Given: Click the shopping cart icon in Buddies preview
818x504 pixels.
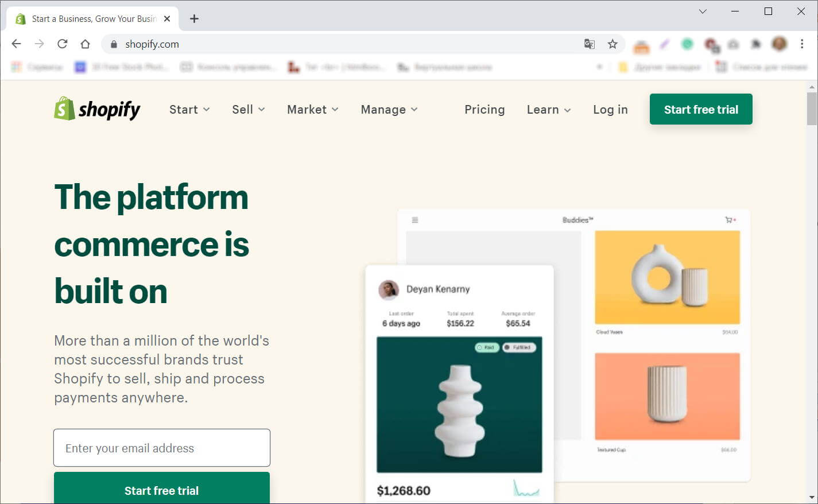Looking at the screenshot, I should click(730, 220).
